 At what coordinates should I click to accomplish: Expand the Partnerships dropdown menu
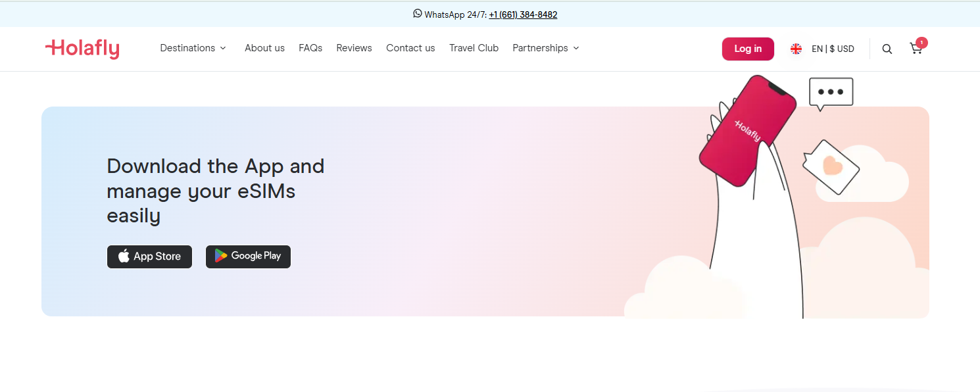pos(546,48)
